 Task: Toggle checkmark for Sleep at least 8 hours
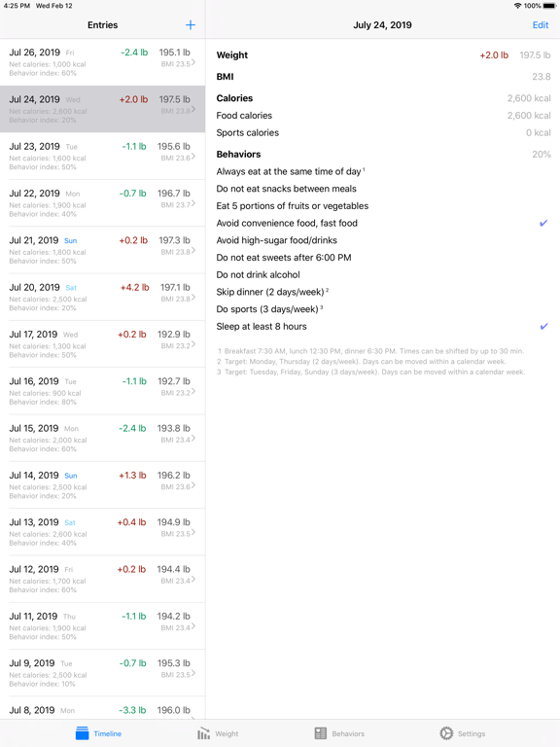(x=543, y=327)
